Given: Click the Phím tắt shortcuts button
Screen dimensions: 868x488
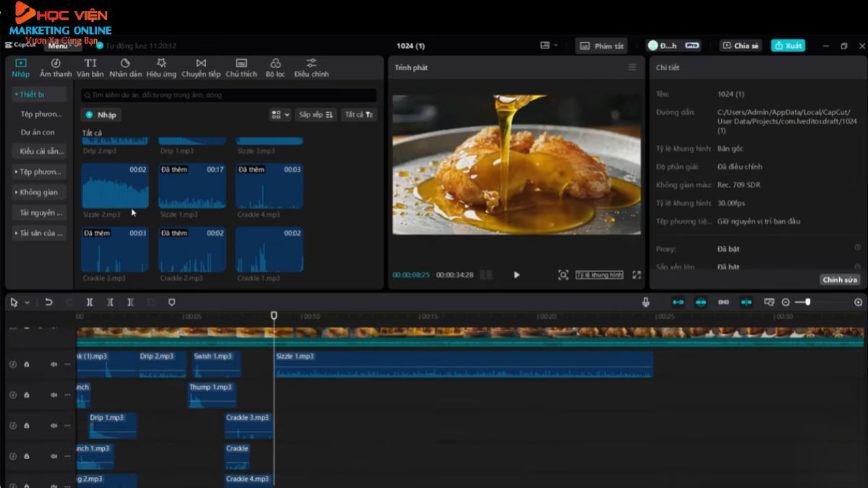Looking at the screenshot, I should tap(602, 46).
